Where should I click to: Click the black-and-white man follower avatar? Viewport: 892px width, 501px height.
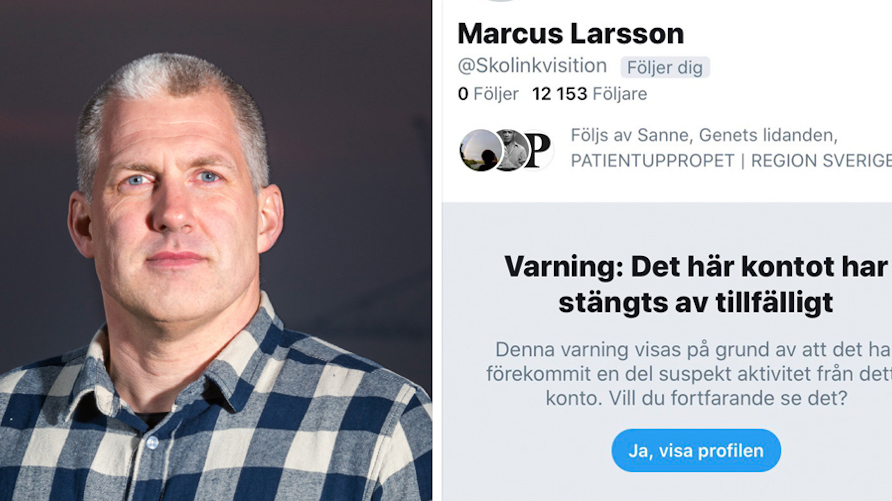(512, 150)
